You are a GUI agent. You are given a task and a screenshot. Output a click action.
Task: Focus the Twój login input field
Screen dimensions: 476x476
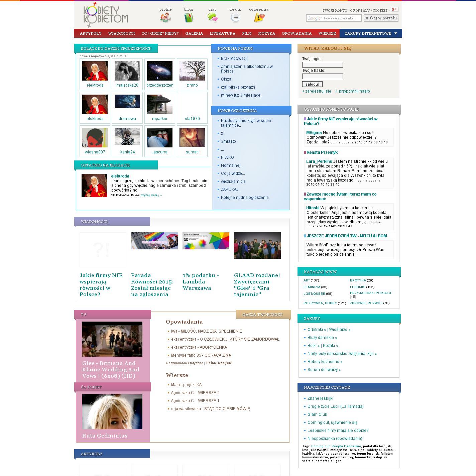pos(322,65)
